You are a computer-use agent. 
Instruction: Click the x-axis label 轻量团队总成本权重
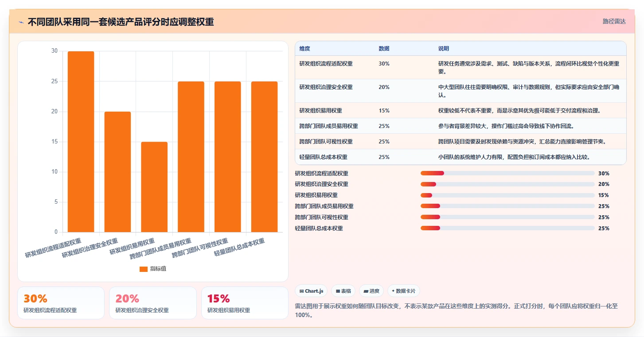click(x=240, y=248)
